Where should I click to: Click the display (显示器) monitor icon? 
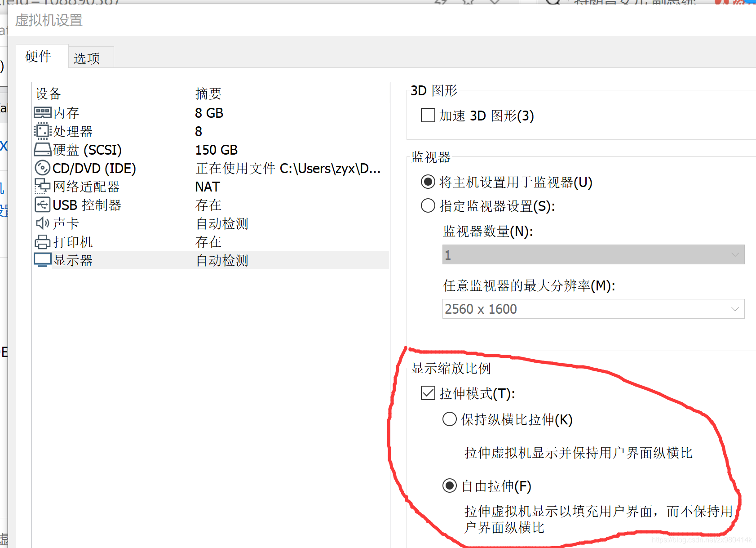42,260
